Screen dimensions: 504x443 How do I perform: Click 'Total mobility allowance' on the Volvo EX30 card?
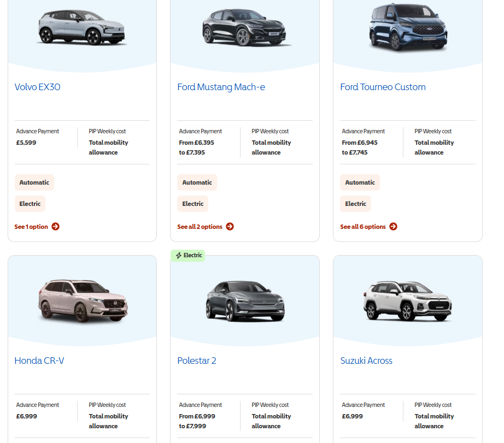[108, 147]
